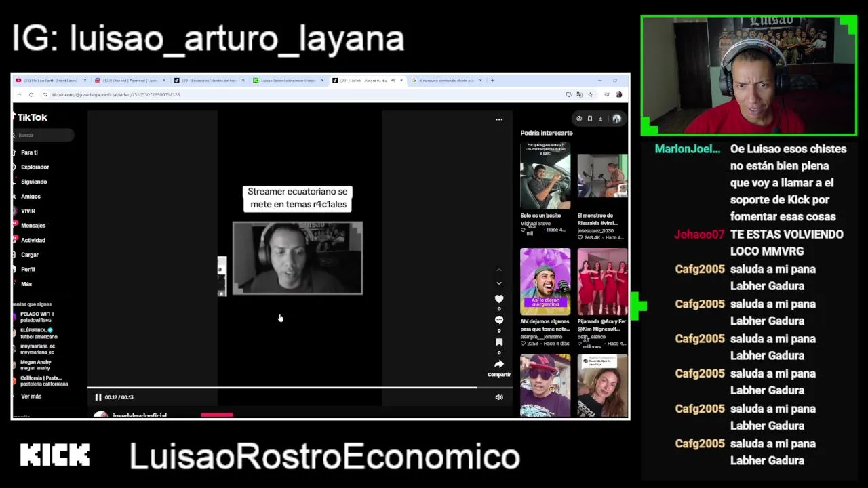The image size is (868, 488).
Task: Click the translate icon in the address bar
Action: point(579,95)
